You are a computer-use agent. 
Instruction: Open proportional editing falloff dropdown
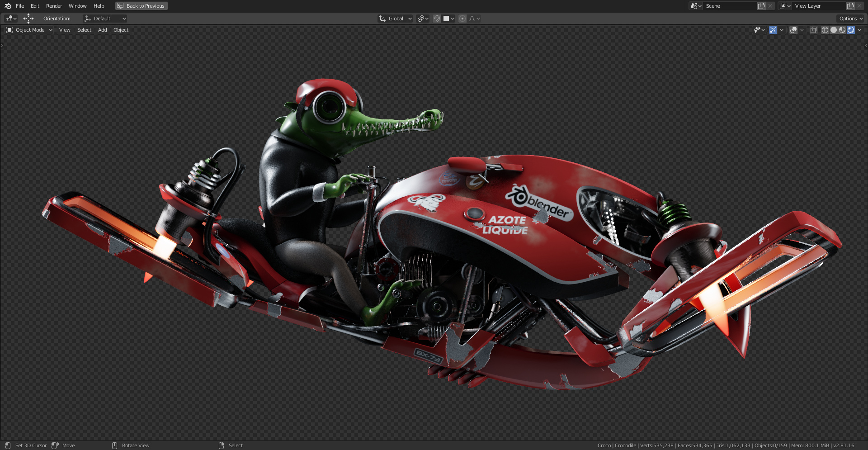click(474, 19)
